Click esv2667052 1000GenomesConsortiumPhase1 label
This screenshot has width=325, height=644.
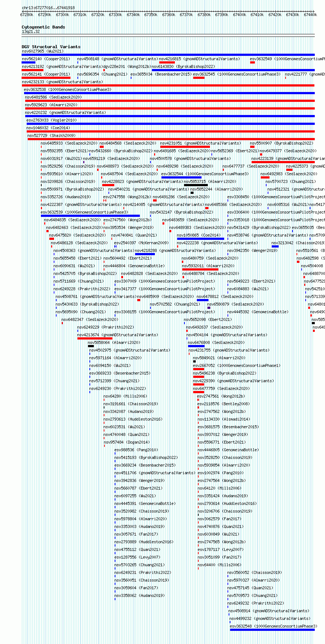pos(237,365)
